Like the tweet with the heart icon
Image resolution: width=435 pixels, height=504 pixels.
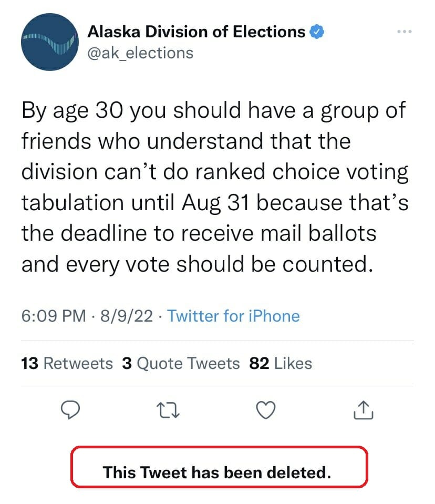[x=266, y=410]
